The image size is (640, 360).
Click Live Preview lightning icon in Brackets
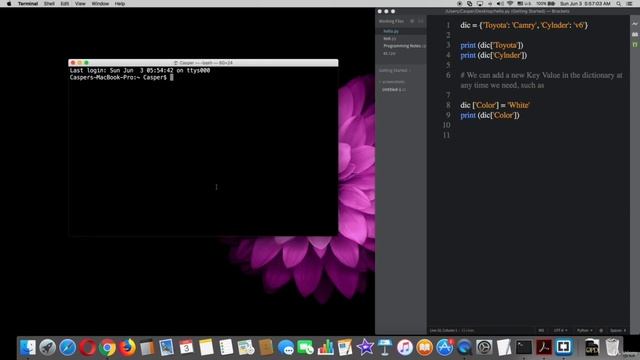click(x=635, y=24)
